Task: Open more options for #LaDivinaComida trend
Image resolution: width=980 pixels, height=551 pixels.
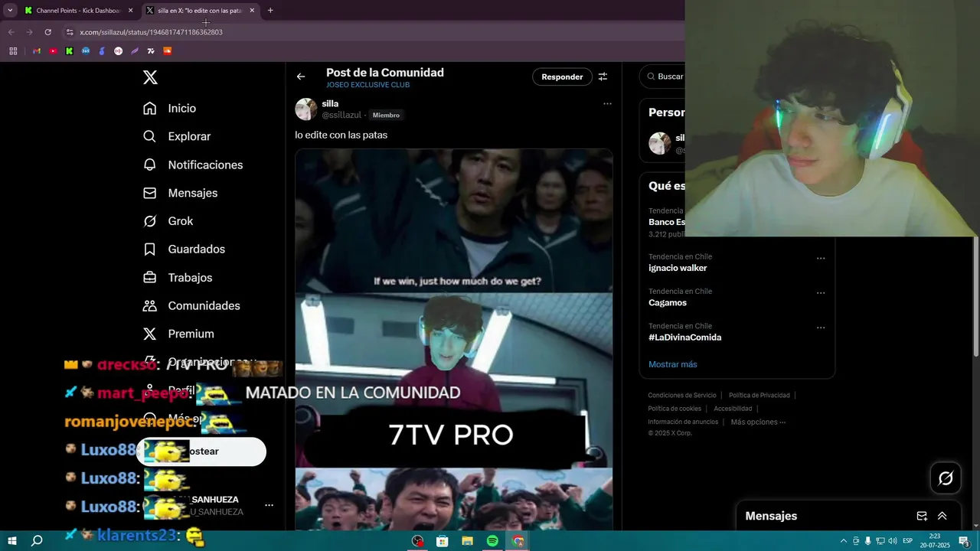Action: pos(821,327)
